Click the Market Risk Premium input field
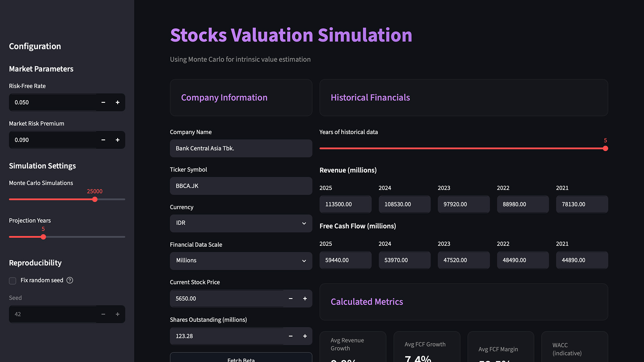Viewport: 644px width, 362px height. click(x=52, y=140)
